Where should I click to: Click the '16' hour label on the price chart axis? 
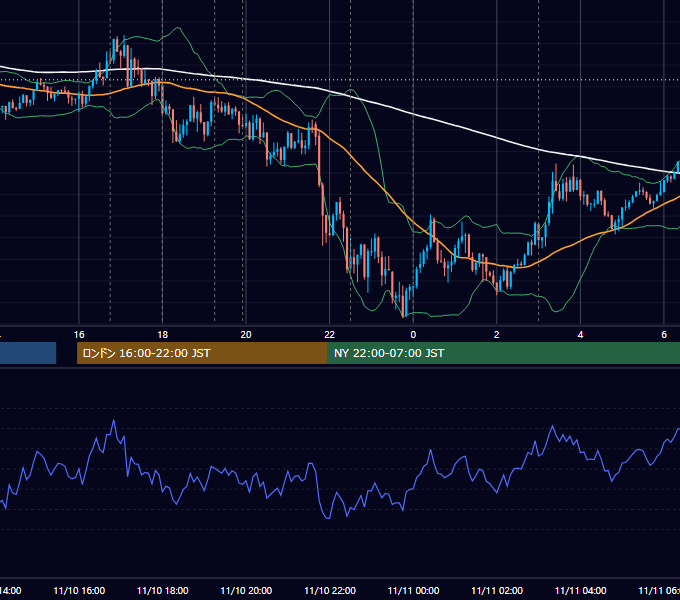coord(79,335)
